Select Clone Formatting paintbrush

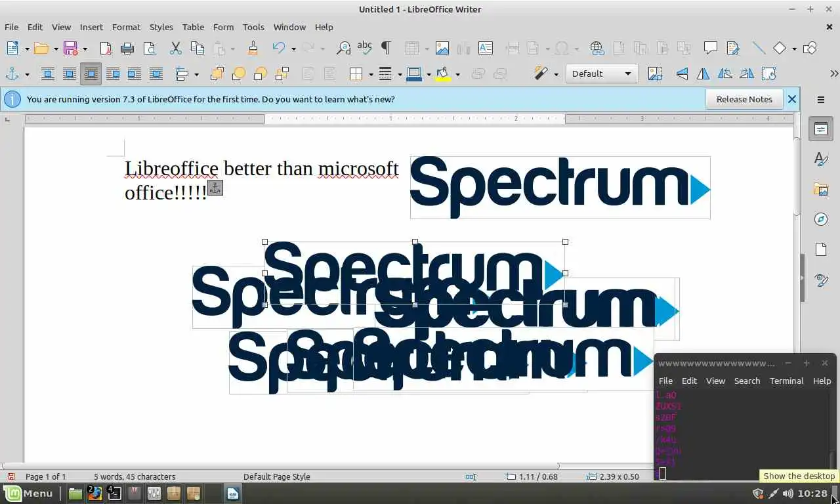click(253, 48)
